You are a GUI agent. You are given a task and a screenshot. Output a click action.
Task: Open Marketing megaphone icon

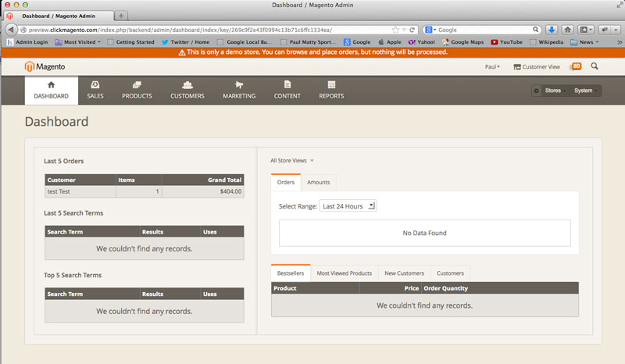click(239, 85)
